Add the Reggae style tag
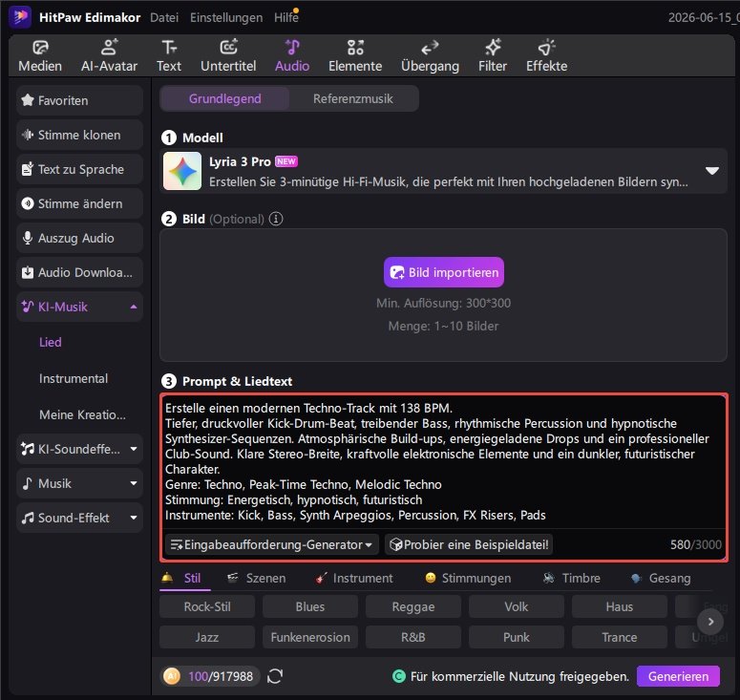Viewport: 740px width, 700px height. pyautogui.click(x=413, y=606)
